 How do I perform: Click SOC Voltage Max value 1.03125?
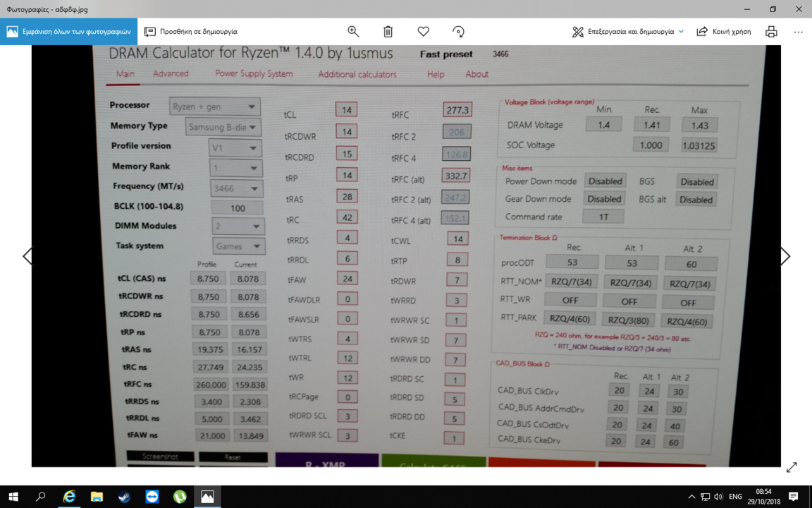698,145
